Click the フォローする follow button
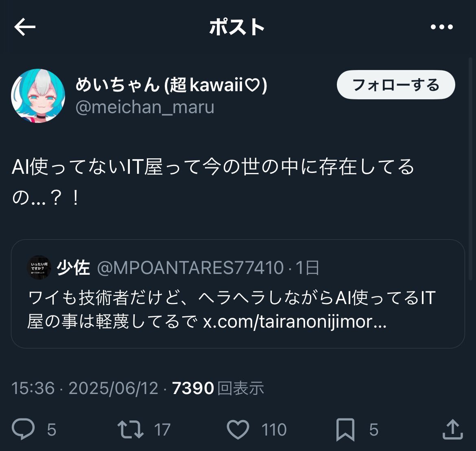The width and height of the screenshot is (476, 451). click(x=396, y=85)
